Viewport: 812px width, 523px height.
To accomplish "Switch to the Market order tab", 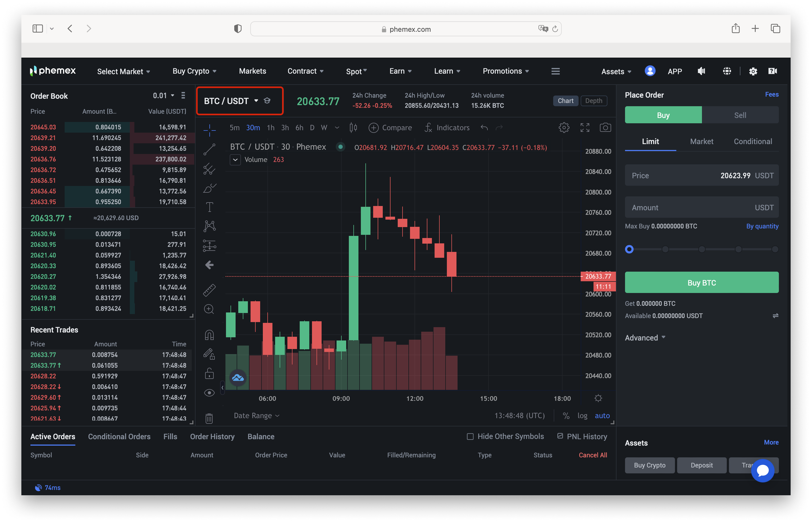I will (701, 142).
